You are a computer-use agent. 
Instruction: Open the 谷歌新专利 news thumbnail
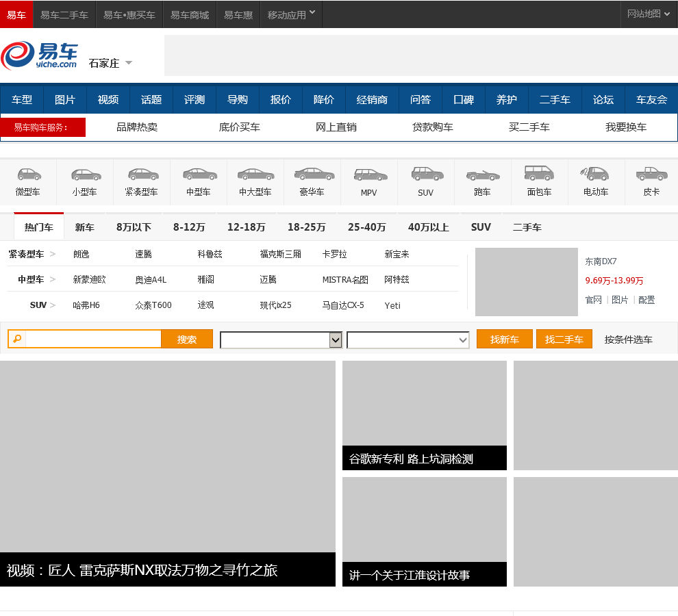[x=424, y=415]
